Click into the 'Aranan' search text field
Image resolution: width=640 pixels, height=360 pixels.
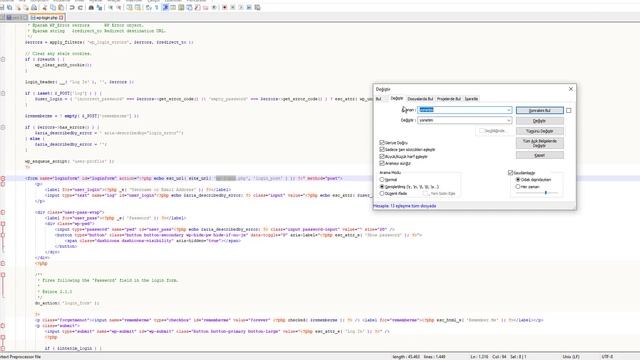click(464, 110)
